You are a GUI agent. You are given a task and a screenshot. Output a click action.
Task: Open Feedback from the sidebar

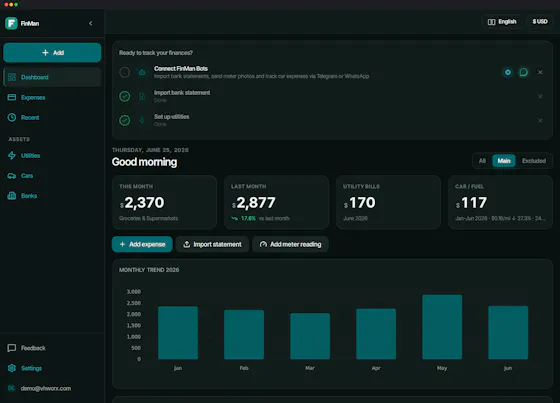[x=52, y=348]
